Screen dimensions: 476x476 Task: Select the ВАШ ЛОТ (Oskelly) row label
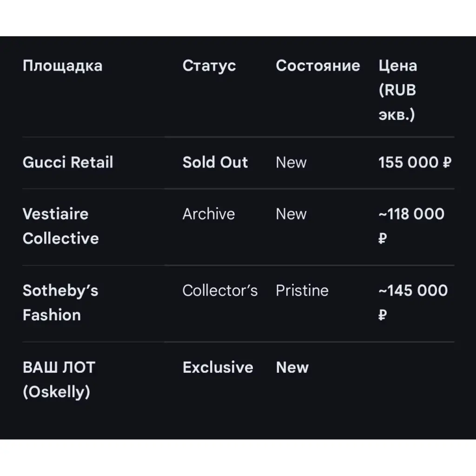pos(59,379)
